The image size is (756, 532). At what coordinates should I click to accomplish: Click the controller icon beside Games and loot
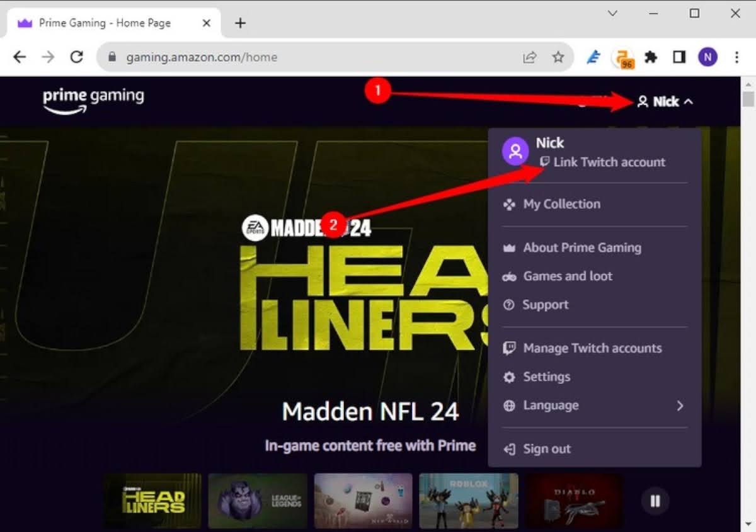pyautogui.click(x=509, y=276)
